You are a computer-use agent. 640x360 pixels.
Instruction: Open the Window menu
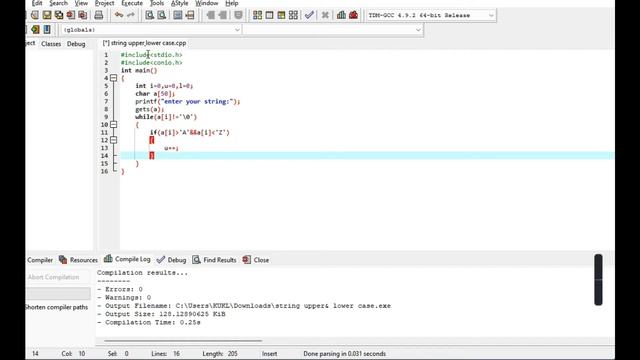point(207,3)
